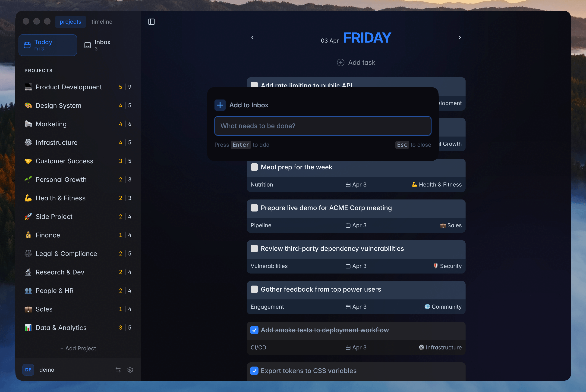Uncheck the completed Export tokens to CSS variables task
This screenshot has height=392, width=586.
tap(255, 371)
